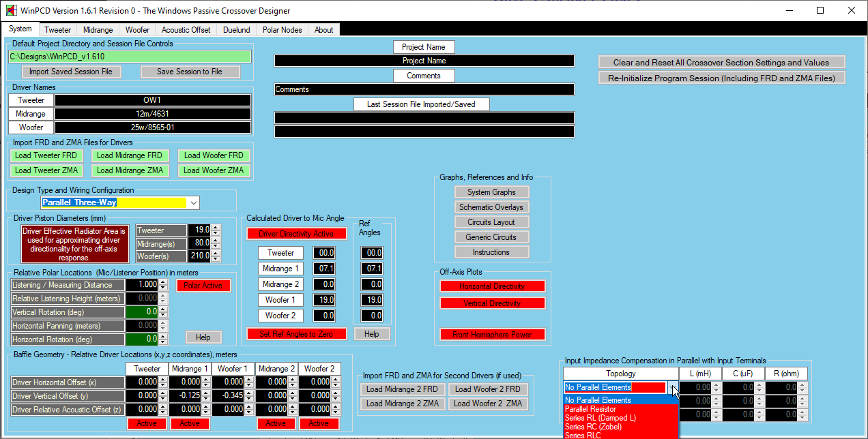Screen dimensions: 868x439
Task: Switch to the Tweeter tab
Action: pyautogui.click(x=57, y=30)
